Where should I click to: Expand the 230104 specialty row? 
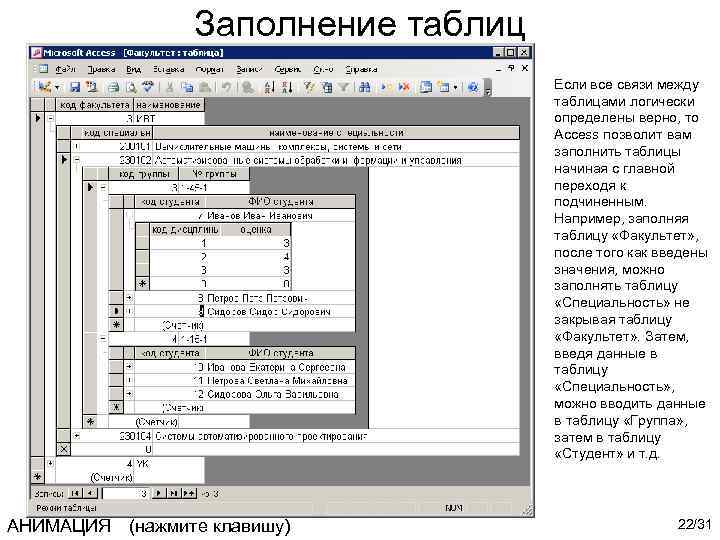pyautogui.click(x=77, y=436)
